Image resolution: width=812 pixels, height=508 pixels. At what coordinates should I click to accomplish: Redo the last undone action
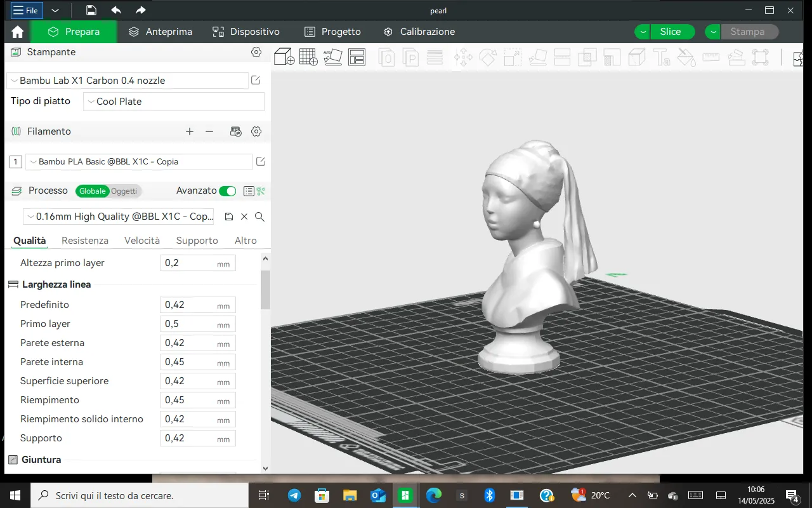(141, 10)
